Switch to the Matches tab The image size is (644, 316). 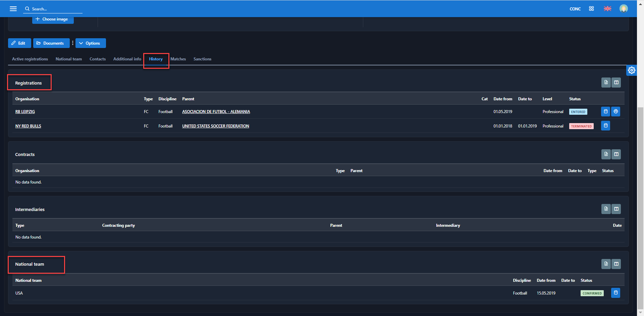tap(178, 59)
